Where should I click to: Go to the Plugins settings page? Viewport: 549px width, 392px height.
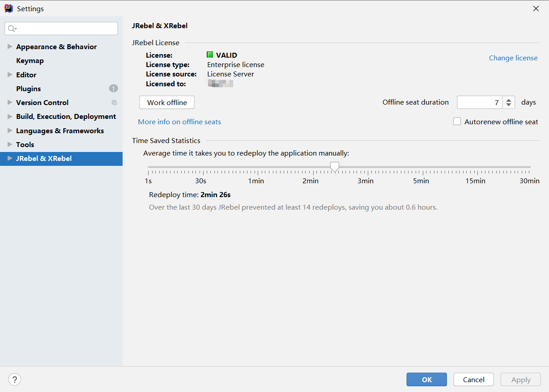tap(29, 89)
